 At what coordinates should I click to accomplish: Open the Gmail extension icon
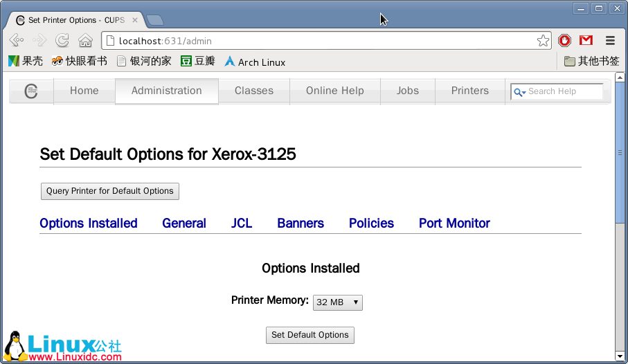pos(586,41)
